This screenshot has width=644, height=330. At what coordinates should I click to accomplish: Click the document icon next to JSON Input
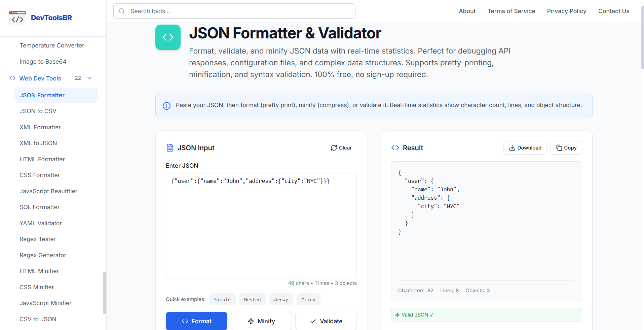coord(170,147)
